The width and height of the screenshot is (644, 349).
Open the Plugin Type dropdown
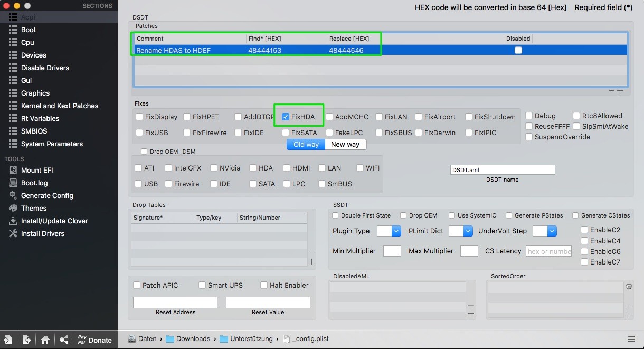coord(385,231)
